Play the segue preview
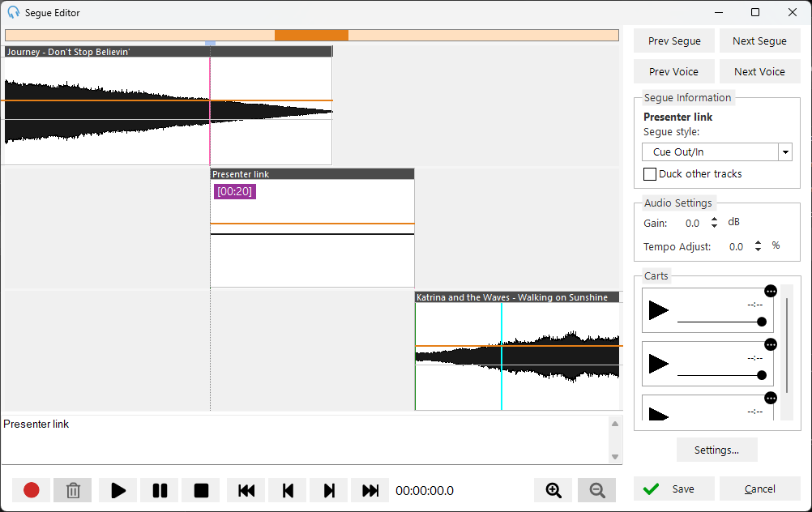 tap(118, 490)
